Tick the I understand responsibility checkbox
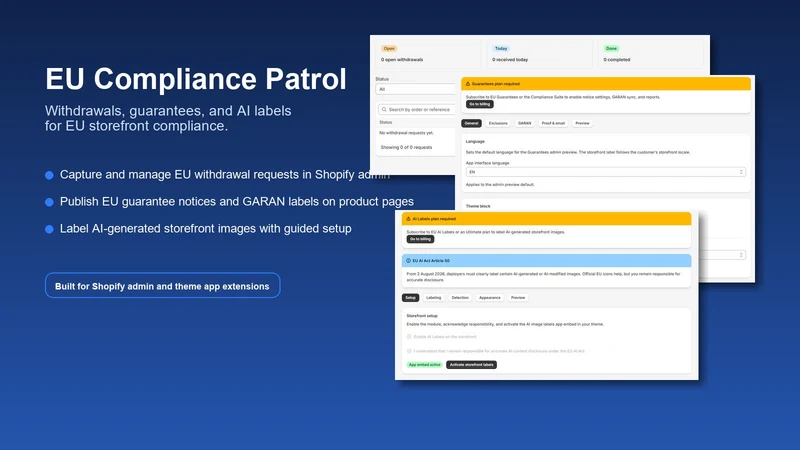Viewport: 800px width, 450px height. (x=409, y=351)
